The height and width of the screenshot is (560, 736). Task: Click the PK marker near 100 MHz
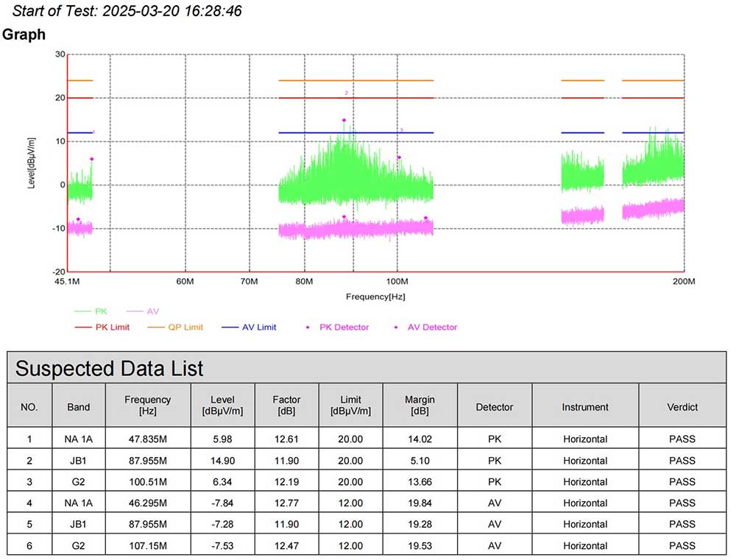coord(399,157)
